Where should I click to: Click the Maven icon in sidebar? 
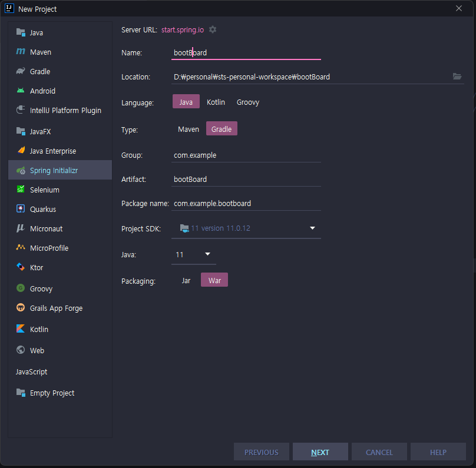click(21, 52)
